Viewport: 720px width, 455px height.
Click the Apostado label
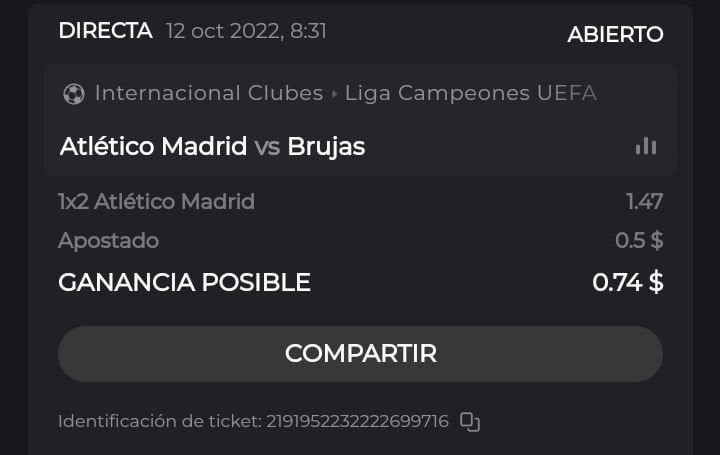[x=108, y=241]
